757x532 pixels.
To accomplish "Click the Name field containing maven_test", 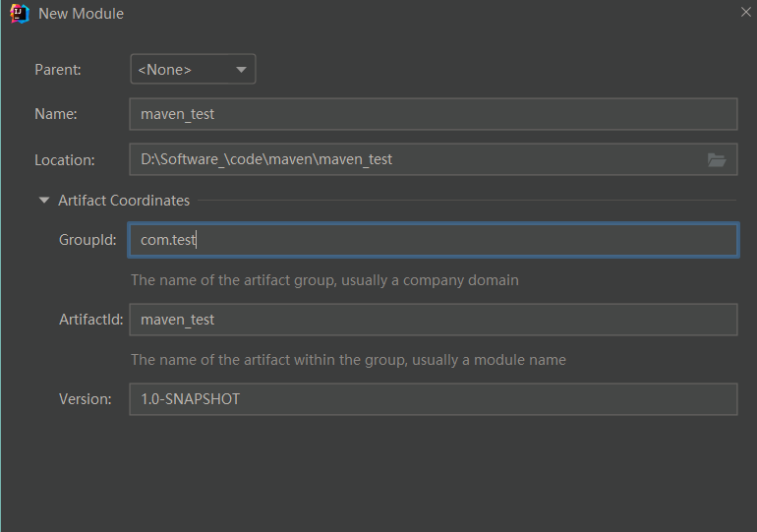I will [433, 114].
